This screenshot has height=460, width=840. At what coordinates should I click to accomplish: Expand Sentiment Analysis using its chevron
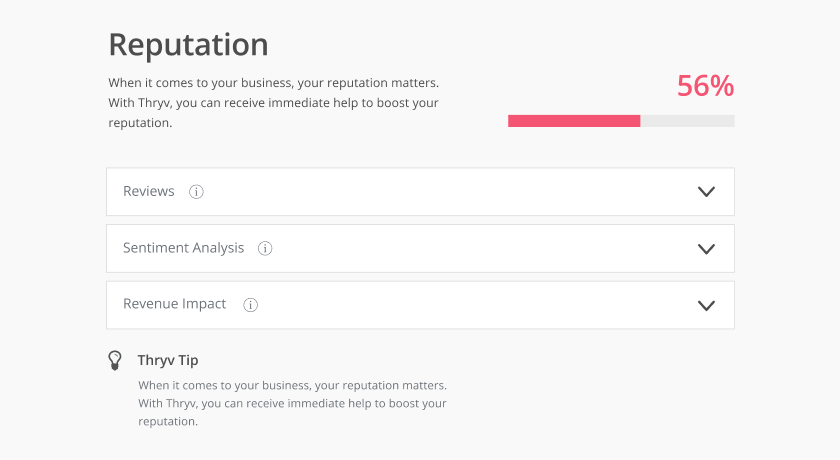[x=707, y=249]
